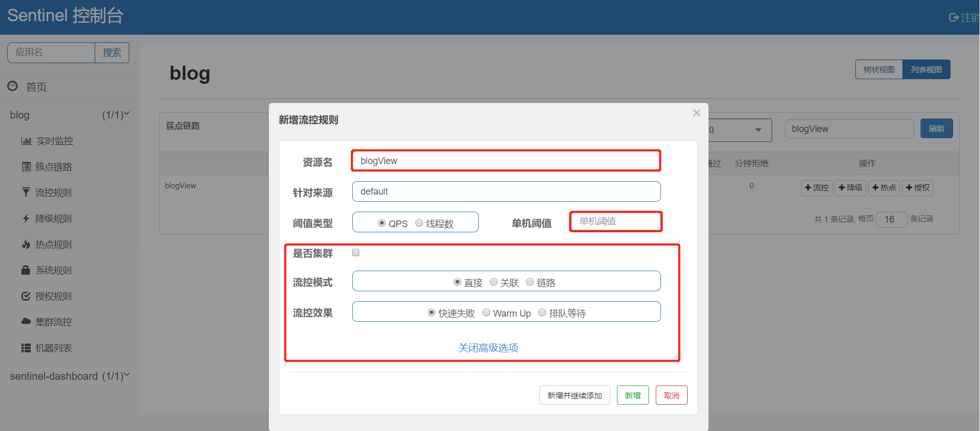Screen dimensions: 980x431
Task: Click +降级 button in blogView row
Action: pos(850,187)
